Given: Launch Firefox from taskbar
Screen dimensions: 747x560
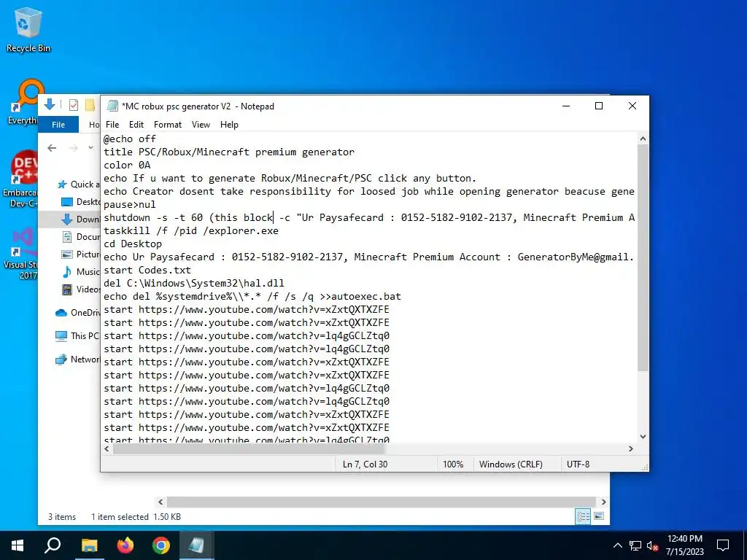Looking at the screenshot, I should (x=125, y=545).
